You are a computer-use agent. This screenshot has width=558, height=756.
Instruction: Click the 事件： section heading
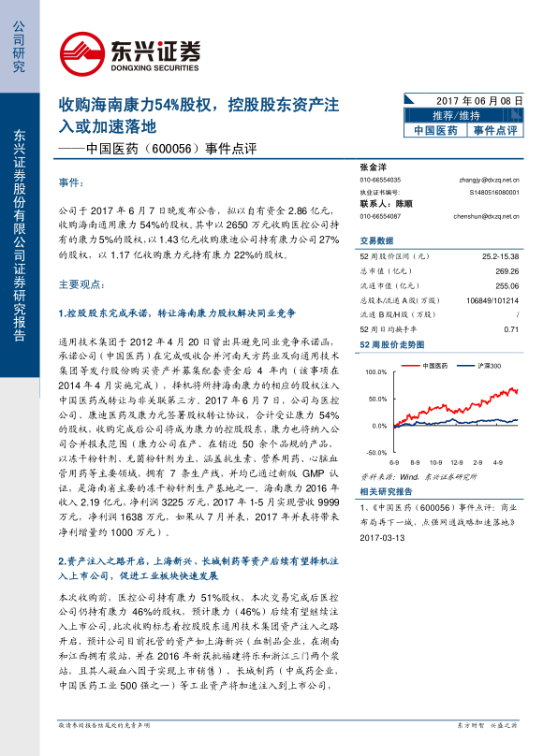point(71,182)
